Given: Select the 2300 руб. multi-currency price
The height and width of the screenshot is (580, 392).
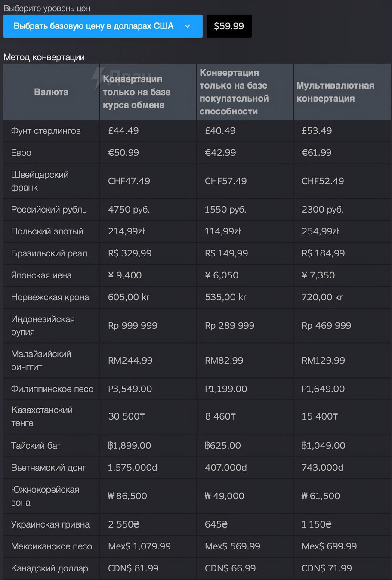Looking at the screenshot, I should [x=323, y=210].
